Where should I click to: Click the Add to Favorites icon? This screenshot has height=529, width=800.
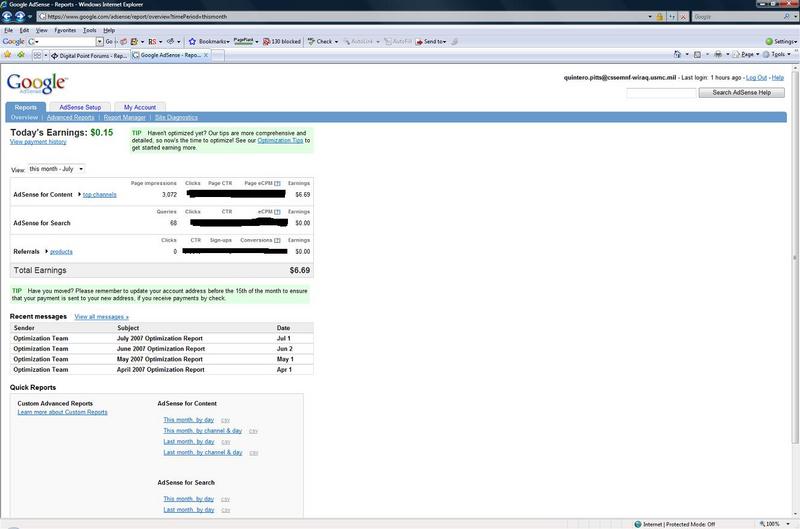20,55
